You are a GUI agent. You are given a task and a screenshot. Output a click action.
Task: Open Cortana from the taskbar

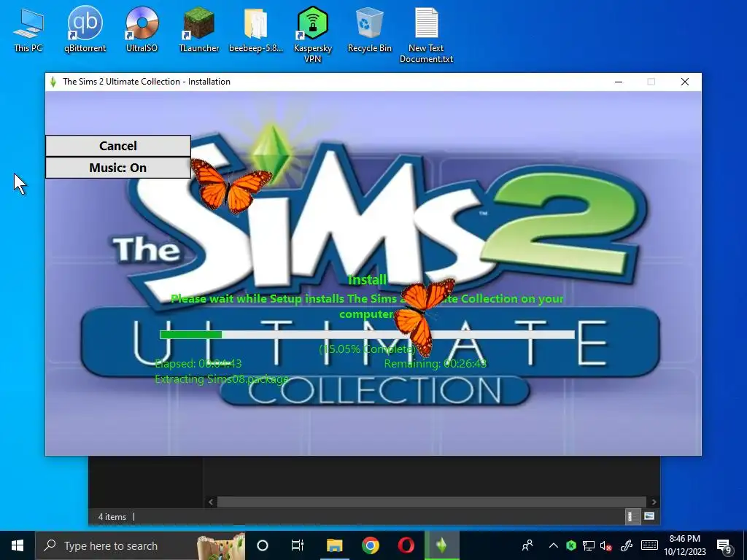pyautogui.click(x=263, y=545)
